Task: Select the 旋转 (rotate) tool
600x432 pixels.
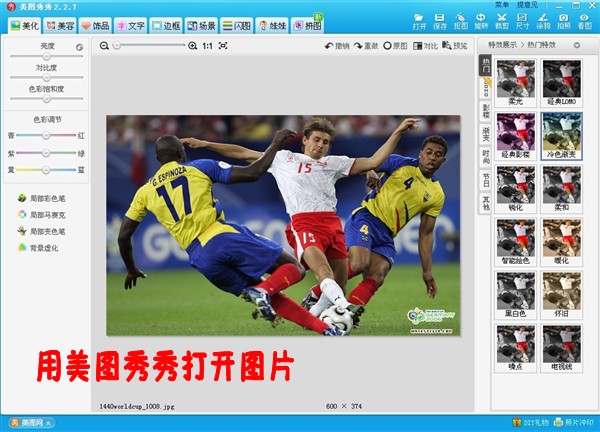Action: pos(481,21)
